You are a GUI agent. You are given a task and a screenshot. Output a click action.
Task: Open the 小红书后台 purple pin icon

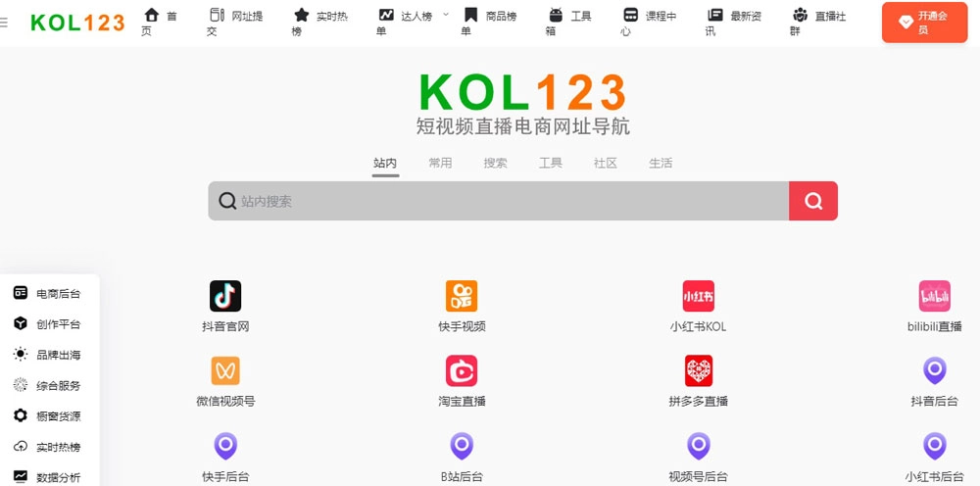pos(934,446)
